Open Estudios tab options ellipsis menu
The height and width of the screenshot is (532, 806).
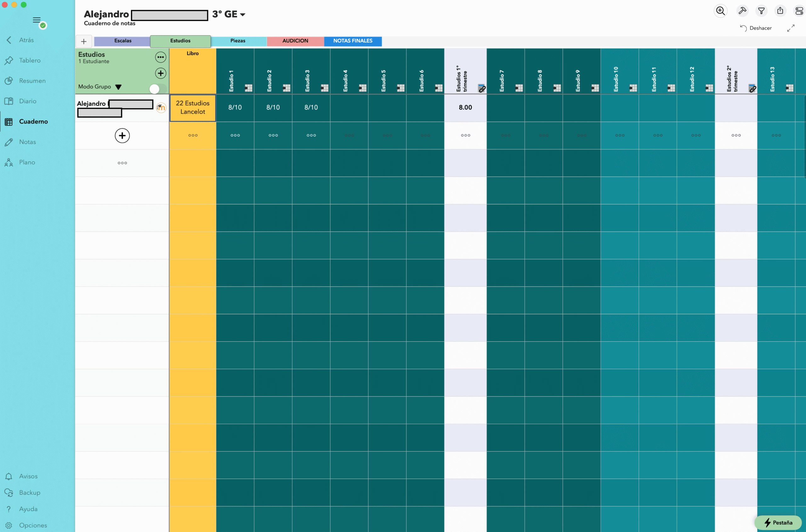click(161, 57)
